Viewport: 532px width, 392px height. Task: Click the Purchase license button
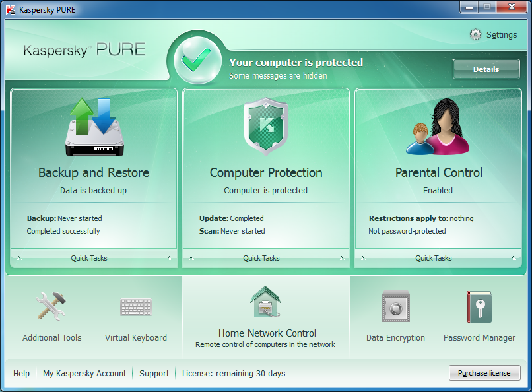tap(484, 373)
